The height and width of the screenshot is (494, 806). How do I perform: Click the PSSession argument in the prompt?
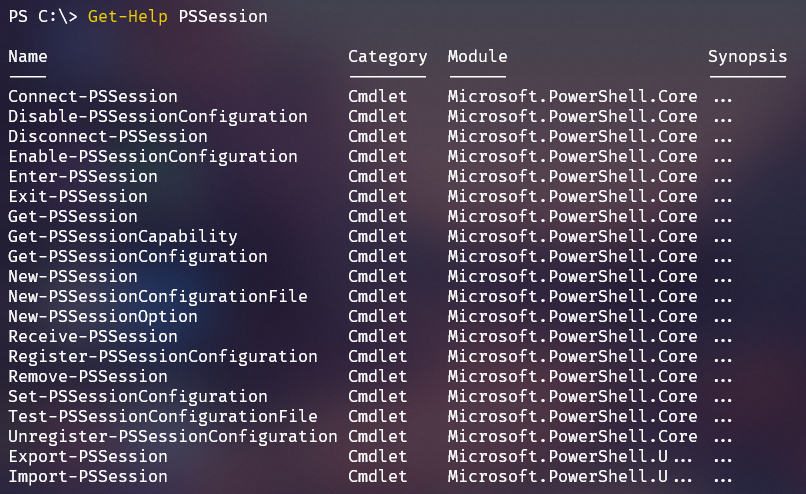pos(223,16)
